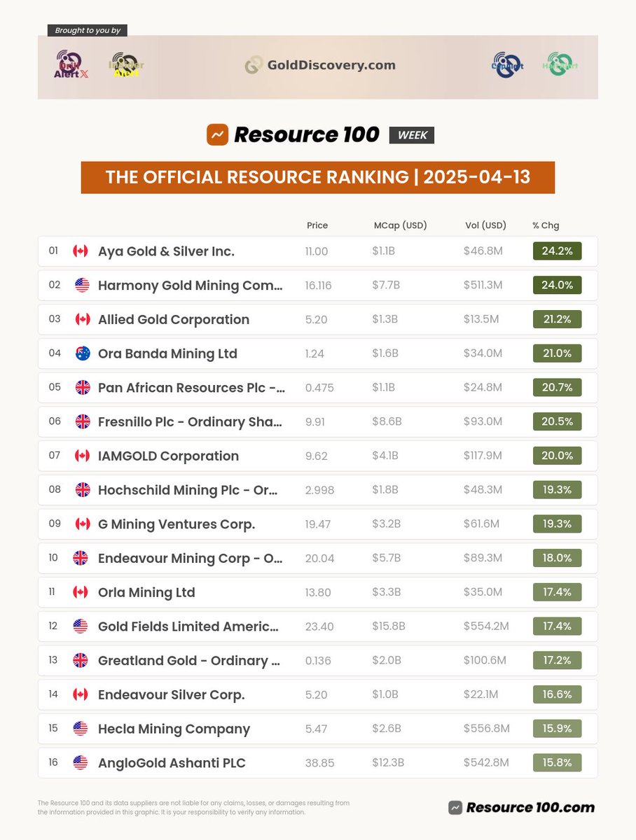Click the 24.2% change badge

[x=557, y=251]
